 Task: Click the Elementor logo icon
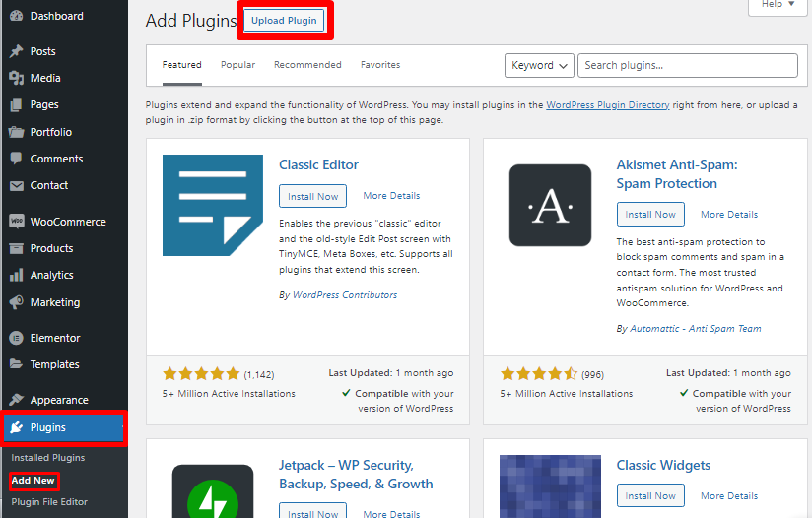16,338
